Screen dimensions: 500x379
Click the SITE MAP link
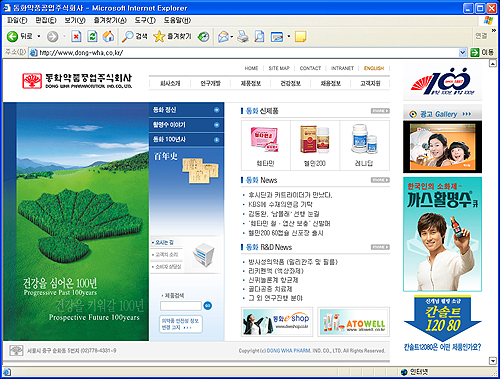point(279,68)
